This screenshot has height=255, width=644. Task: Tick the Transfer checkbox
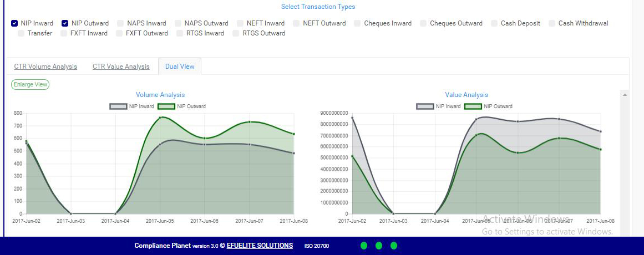(x=21, y=33)
